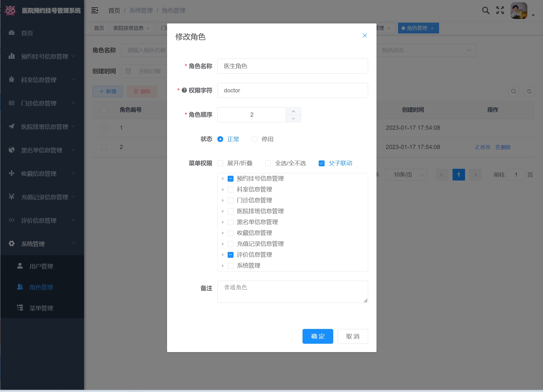Viewport: 543px width, 392px height.
Task: Switch to the 医院排班信息 tab
Action: coord(128,28)
